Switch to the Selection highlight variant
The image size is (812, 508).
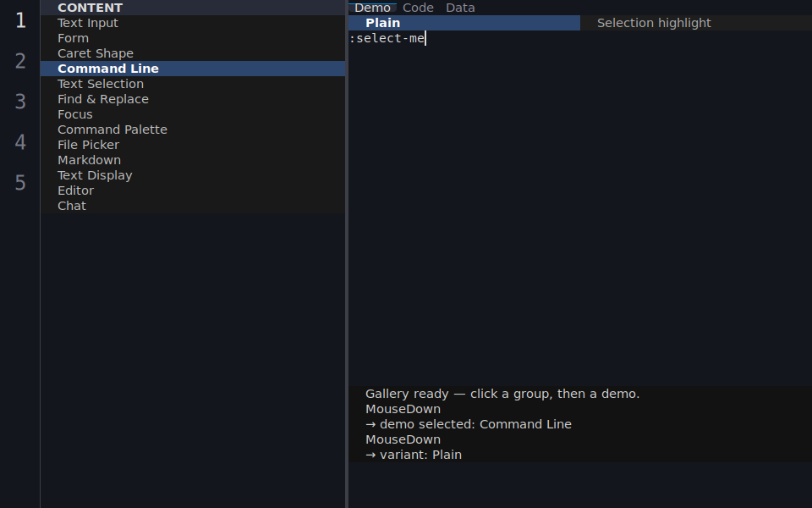click(x=696, y=23)
